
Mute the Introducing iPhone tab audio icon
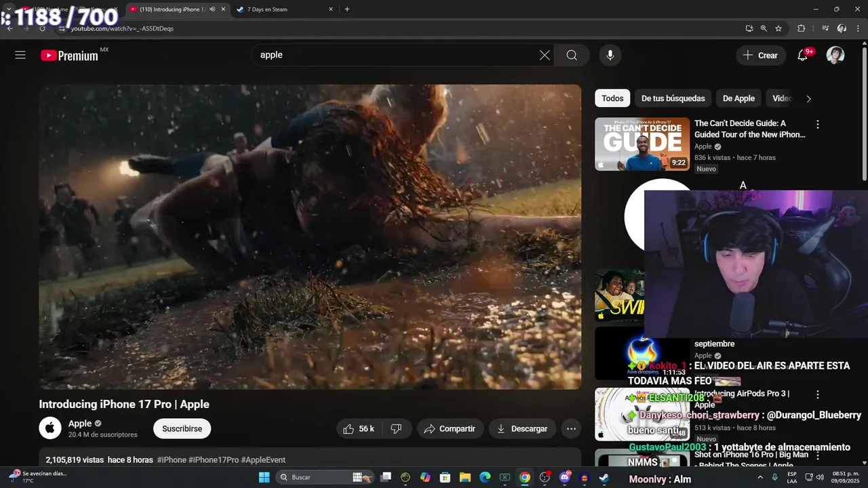pos(212,9)
